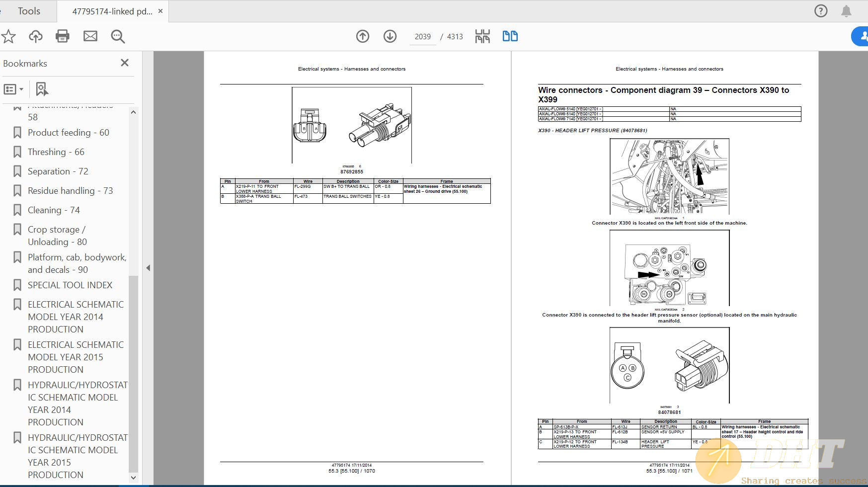Click the total page count 4313

455,37
